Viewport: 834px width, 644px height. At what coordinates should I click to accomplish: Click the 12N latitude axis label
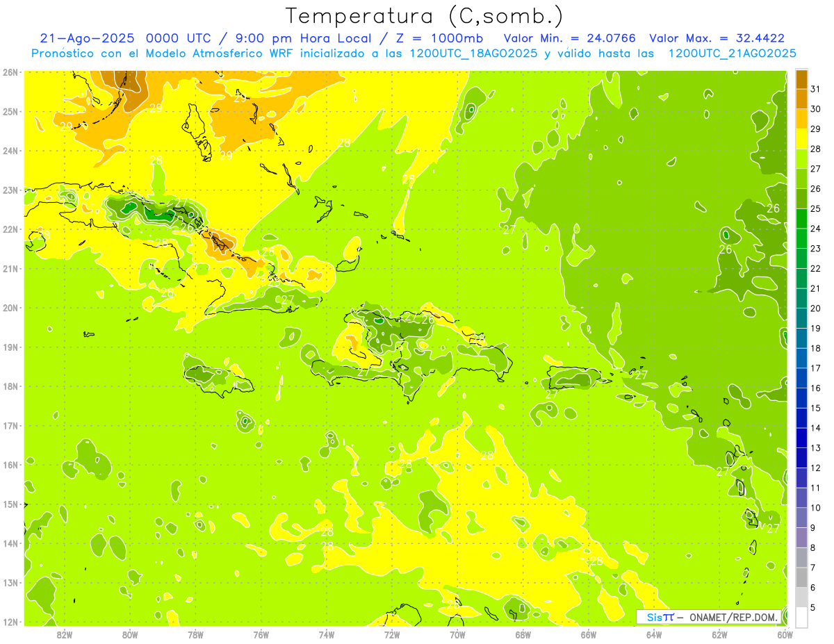[10, 622]
